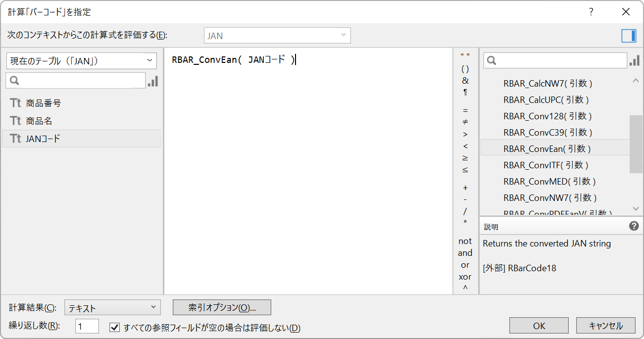Click the sort icon beside the field search box

pyautogui.click(x=153, y=81)
